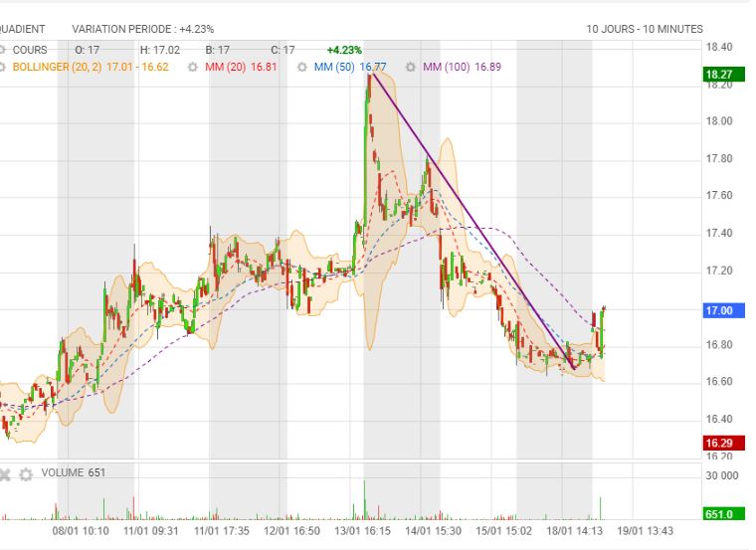Open settings gear for MM (50) indicator
The height and width of the screenshot is (550, 756).
[x=301, y=68]
